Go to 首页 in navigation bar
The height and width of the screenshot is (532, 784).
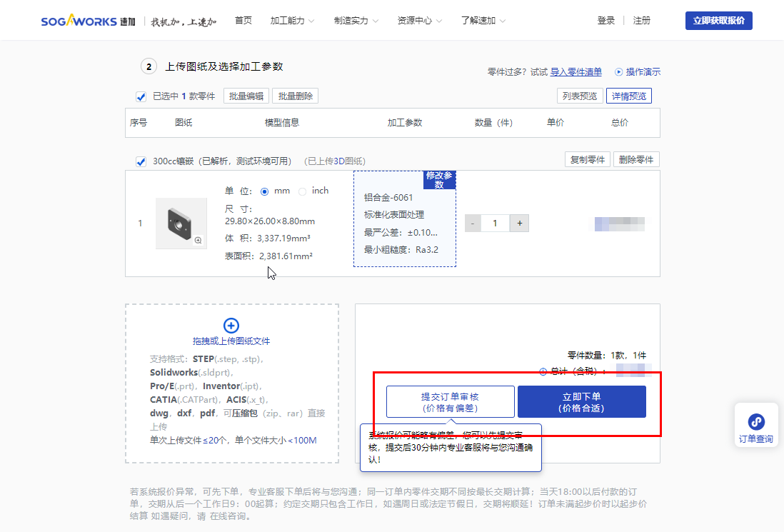tap(243, 21)
